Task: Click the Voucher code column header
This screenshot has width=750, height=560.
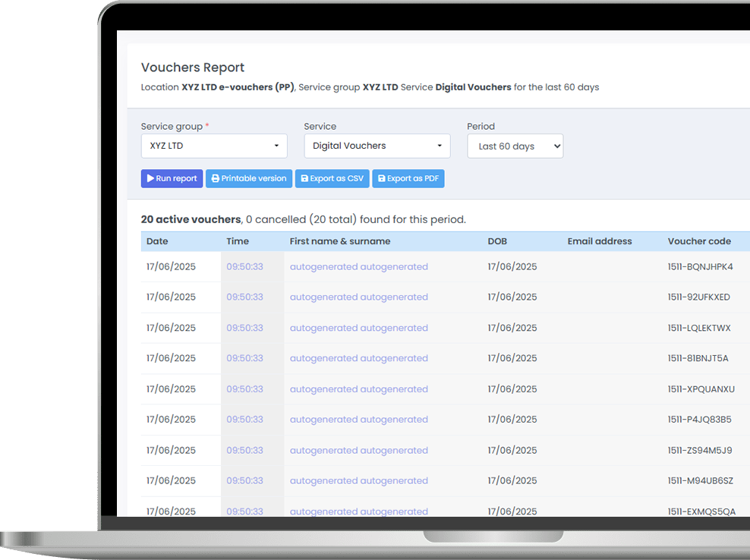Action: point(699,241)
